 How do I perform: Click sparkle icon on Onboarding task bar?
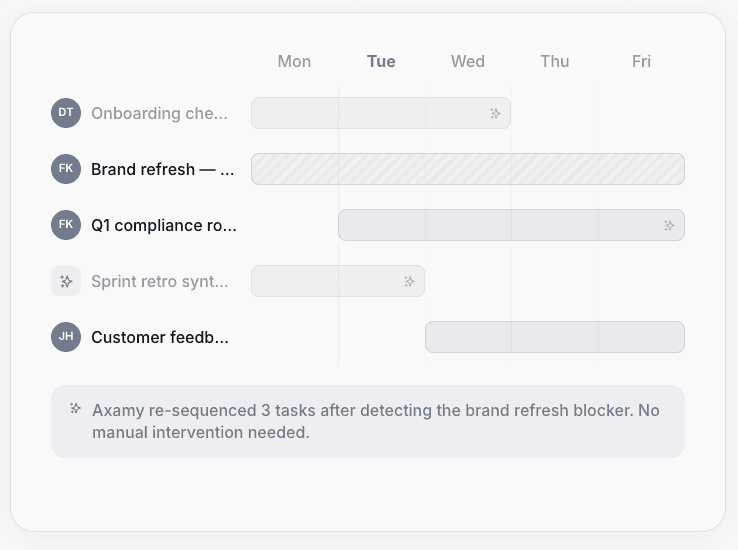coord(495,113)
